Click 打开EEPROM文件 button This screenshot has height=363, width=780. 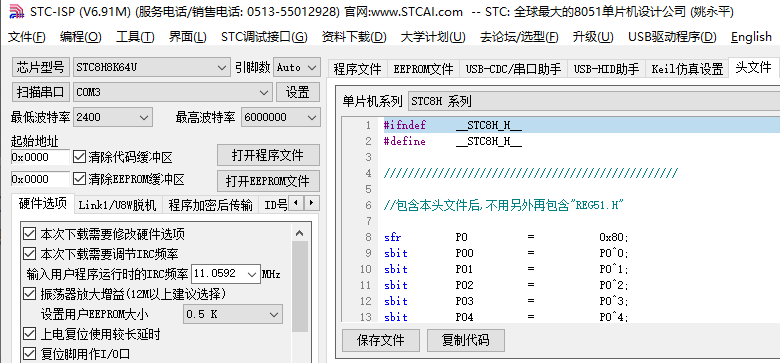[x=268, y=181]
